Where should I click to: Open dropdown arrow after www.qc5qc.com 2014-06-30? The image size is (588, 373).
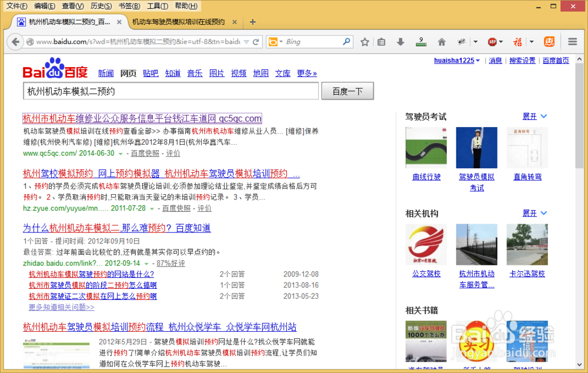pyautogui.click(x=121, y=154)
